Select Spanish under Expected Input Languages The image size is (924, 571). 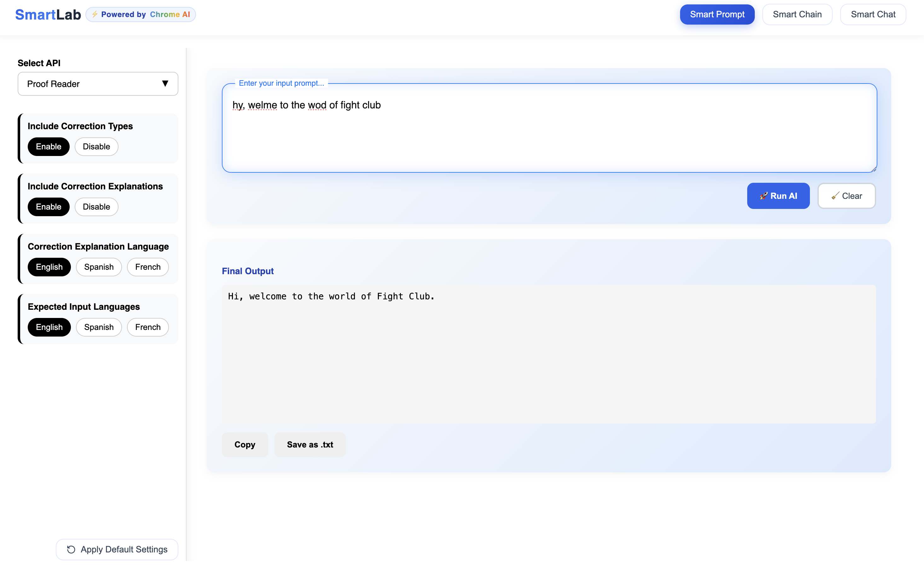click(99, 327)
